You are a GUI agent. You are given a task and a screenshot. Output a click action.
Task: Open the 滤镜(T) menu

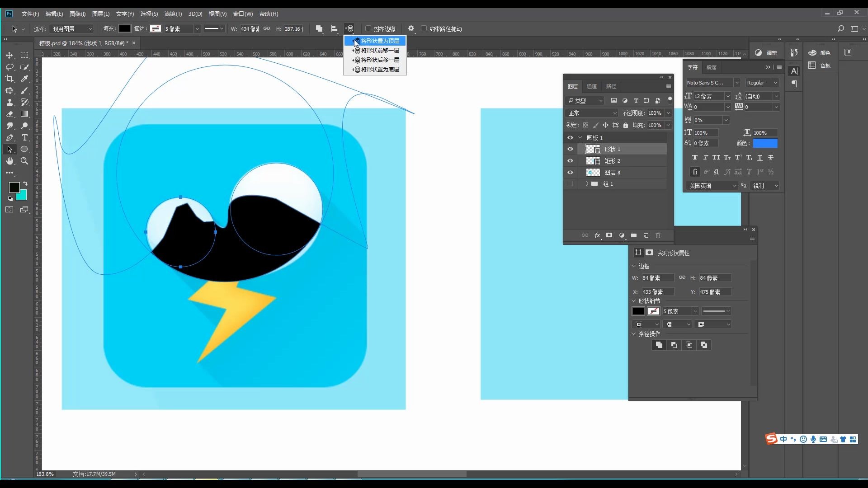[x=173, y=14]
